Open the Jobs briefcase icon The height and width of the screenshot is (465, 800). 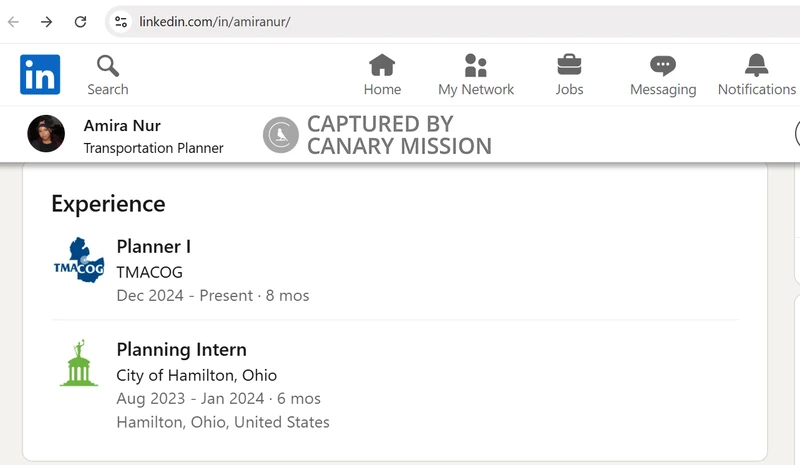(x=569, y=66)
